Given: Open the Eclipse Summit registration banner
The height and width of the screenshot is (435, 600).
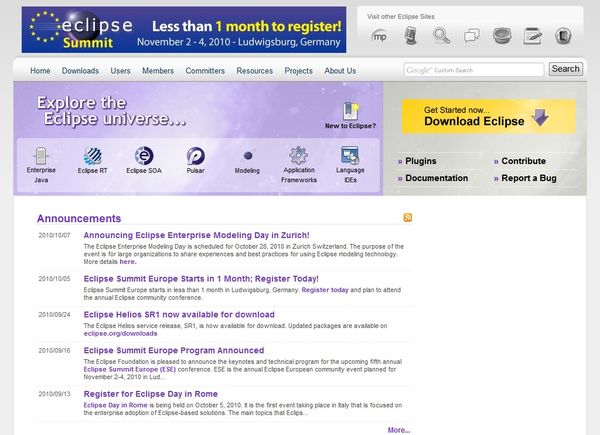Looking at the screenshot, I should (x=184, y=30).
